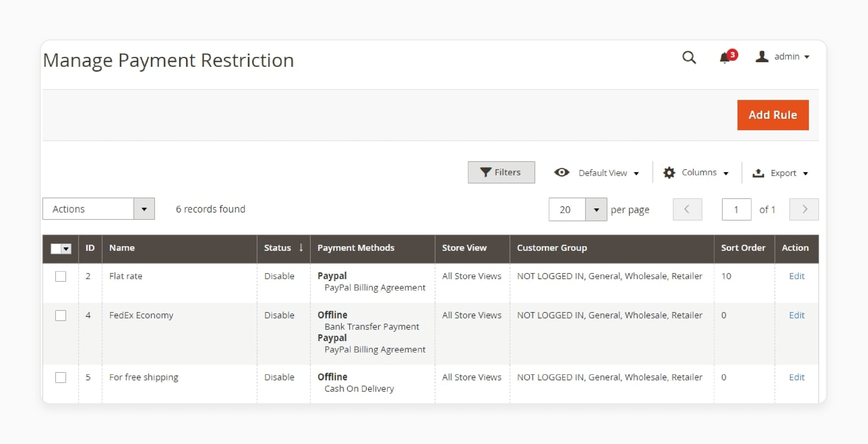Click the 'For free shipping' name cell
This screenshot has height=444, width=868.
[144, 377]
